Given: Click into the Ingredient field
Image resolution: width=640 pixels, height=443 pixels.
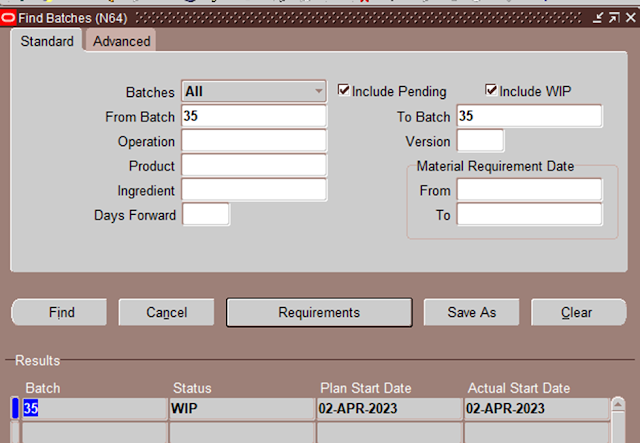Looking at the screenshot, I should [x=253, y=190].
